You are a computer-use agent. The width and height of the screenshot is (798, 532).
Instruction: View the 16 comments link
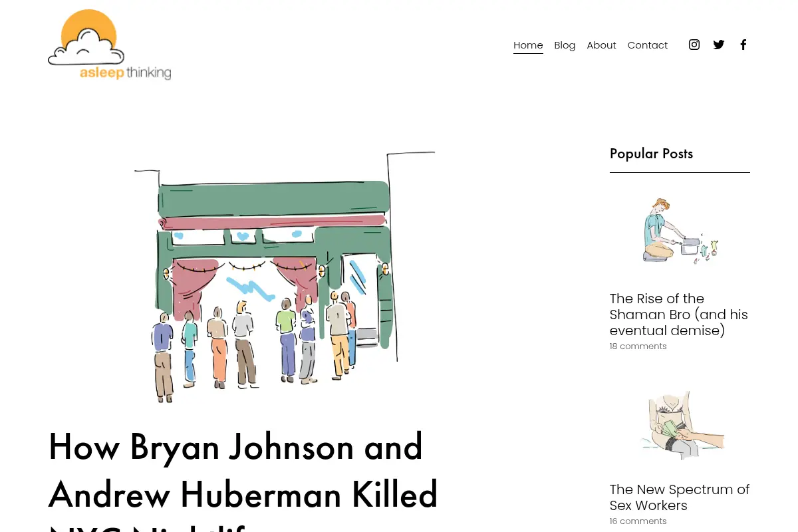(638, 521)
